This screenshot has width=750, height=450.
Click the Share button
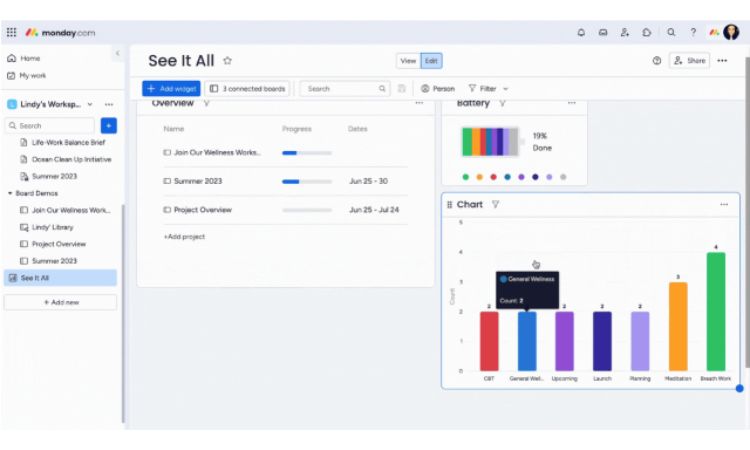(690, 61)
